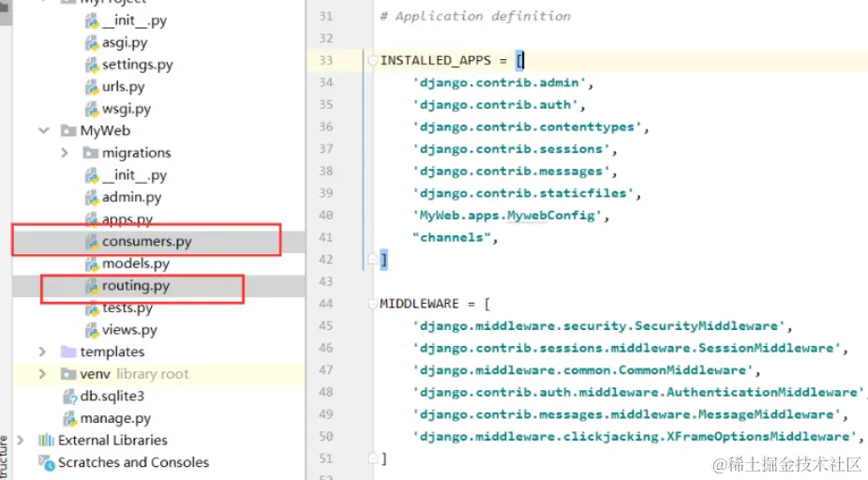Open apps.py under MyWeb
The image size is (868, 480).
coord(127,219)
